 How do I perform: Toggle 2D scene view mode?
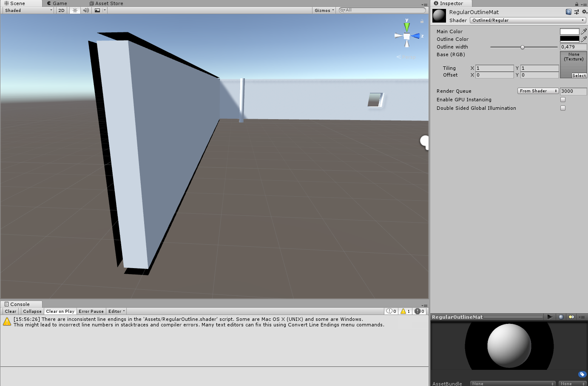(x=62, y=10)
